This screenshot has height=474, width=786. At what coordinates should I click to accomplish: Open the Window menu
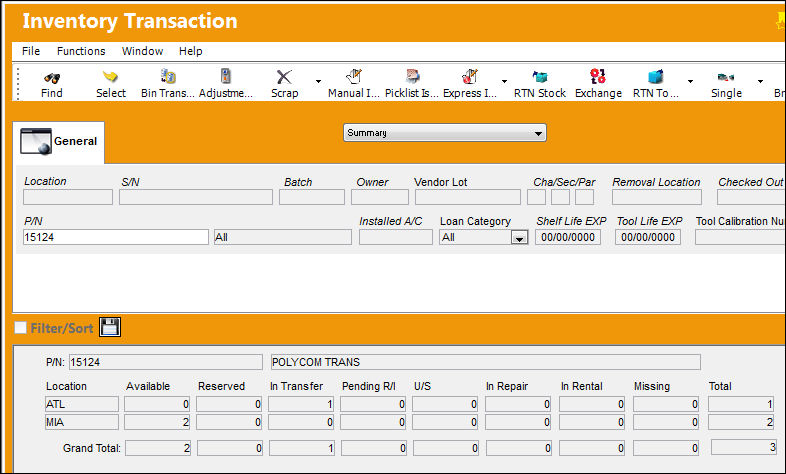142,51
